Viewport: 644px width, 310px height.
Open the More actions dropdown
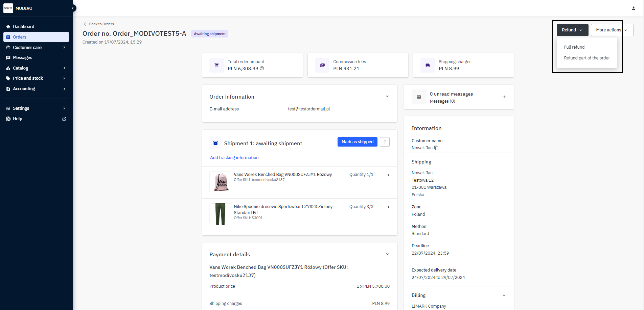click(x=612, y=30)
